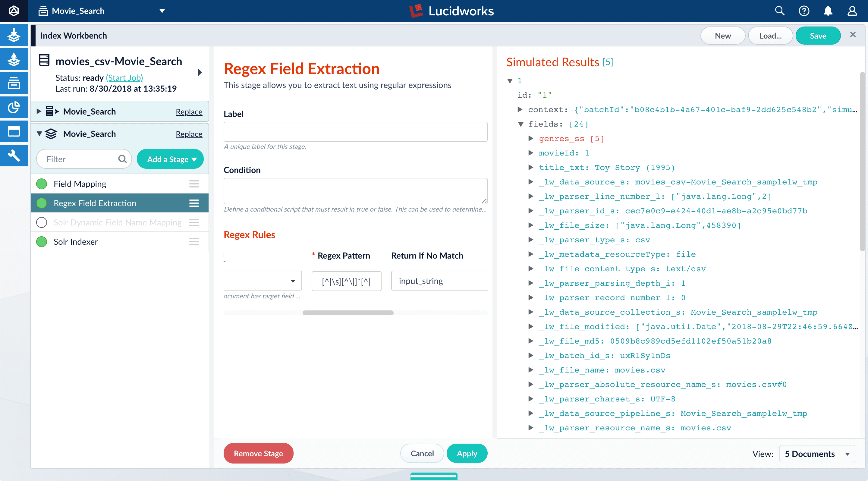Open the App Studio window sidebar icon
This screenshot has width=868, height=481.
tap(14, 131)
